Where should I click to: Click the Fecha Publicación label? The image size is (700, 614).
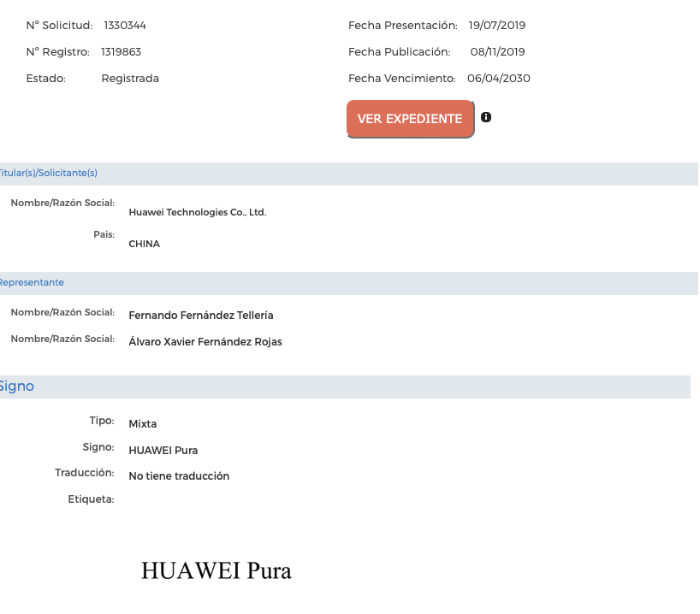tap(399, 52)
